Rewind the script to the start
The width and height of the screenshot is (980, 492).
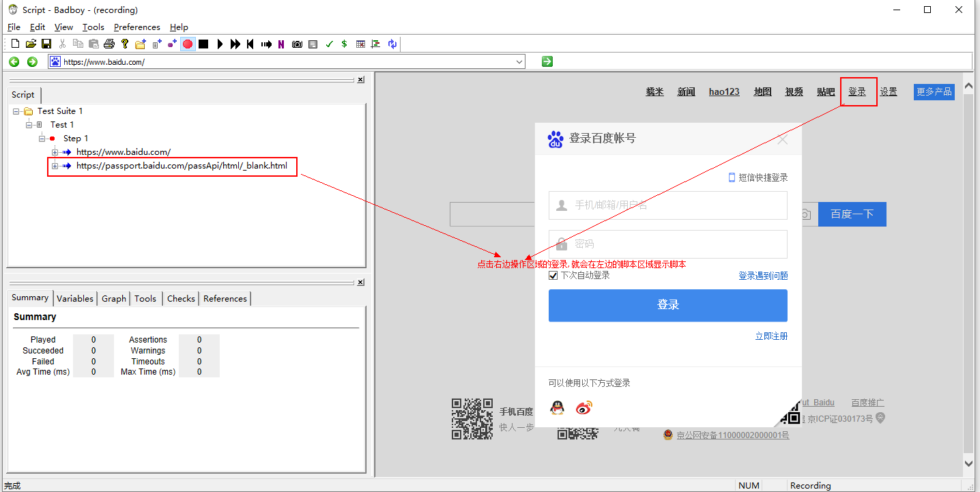point(250,44)
